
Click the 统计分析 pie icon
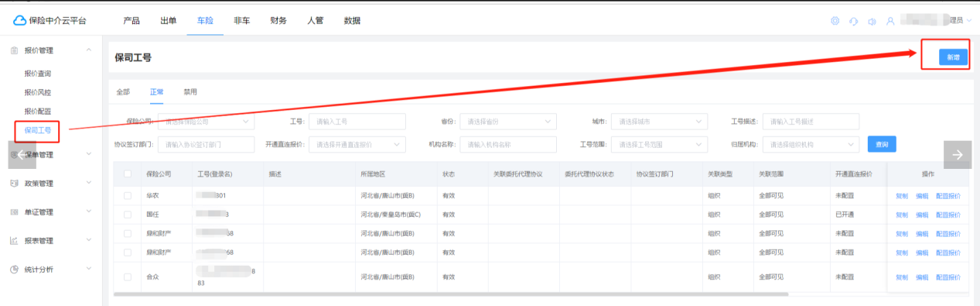pyautogui.click(x=14, y=270)
